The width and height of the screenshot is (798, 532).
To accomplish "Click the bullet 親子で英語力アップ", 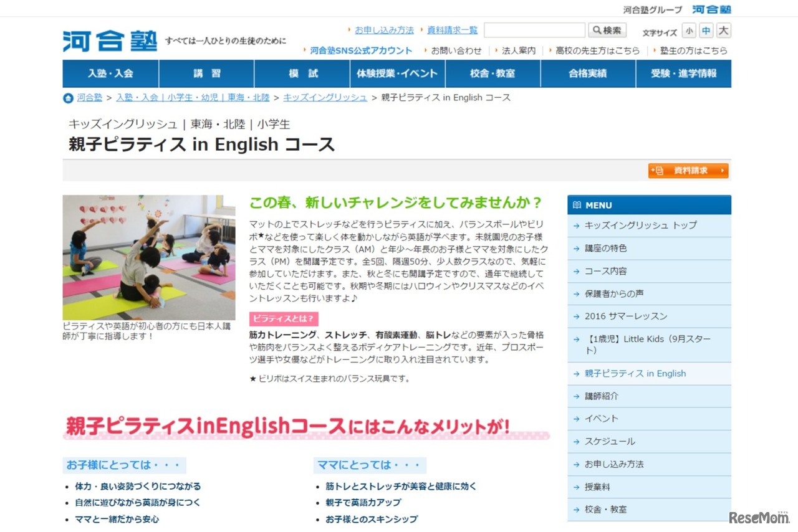I will pyautogui.click(x=363, y=503).
